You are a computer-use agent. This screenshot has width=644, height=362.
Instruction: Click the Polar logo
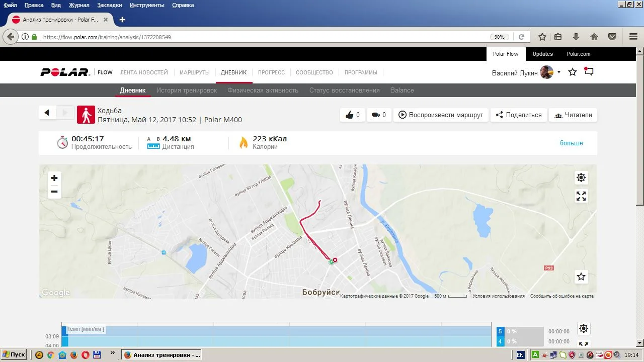(x=65, y=72)
